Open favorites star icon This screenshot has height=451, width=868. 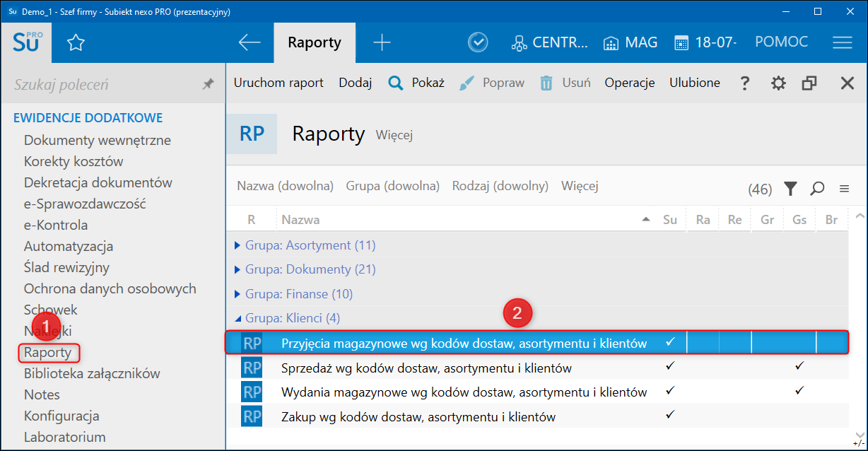click(76, 43)
